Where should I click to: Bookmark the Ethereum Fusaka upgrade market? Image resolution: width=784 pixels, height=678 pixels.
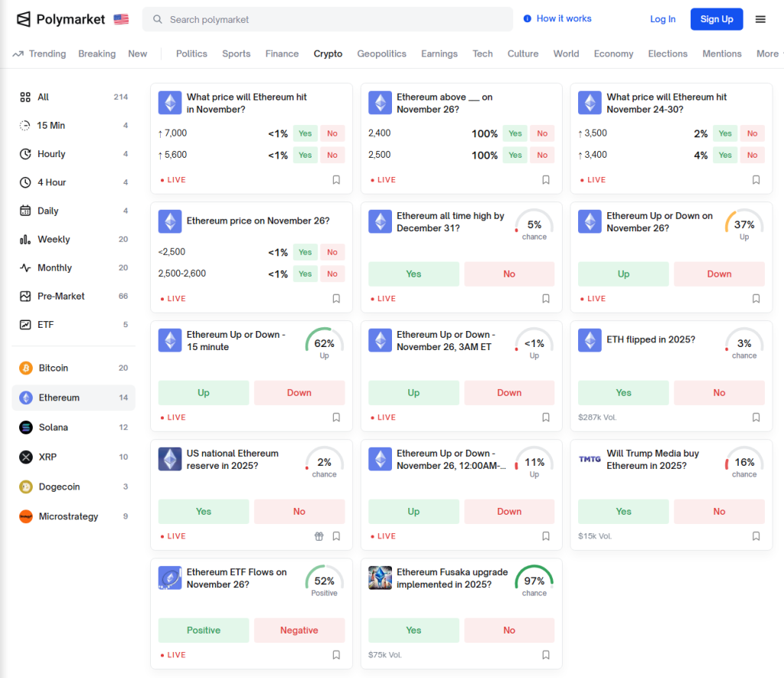tap(546, 655)
